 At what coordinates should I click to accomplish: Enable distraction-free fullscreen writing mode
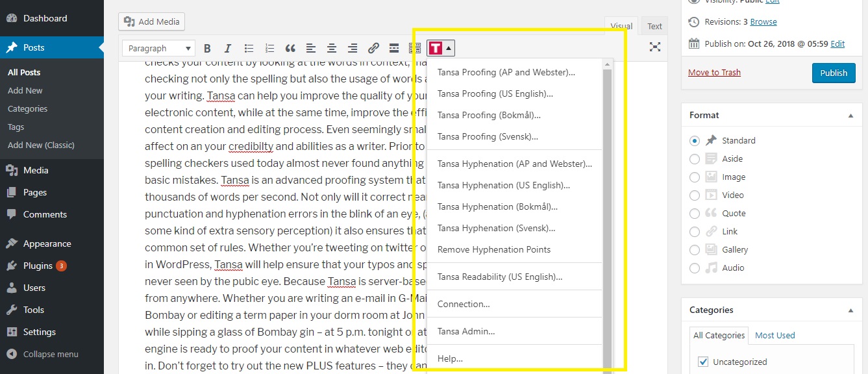coord(655,47)
